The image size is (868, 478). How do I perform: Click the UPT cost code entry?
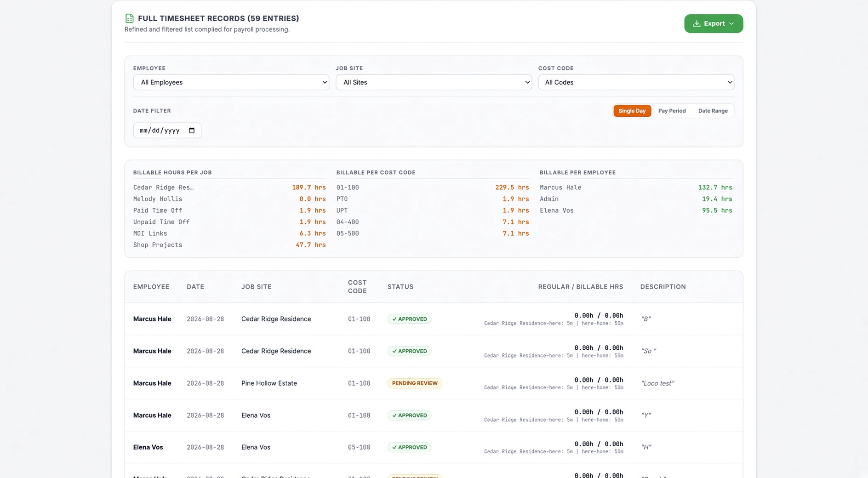click(342, 211)
